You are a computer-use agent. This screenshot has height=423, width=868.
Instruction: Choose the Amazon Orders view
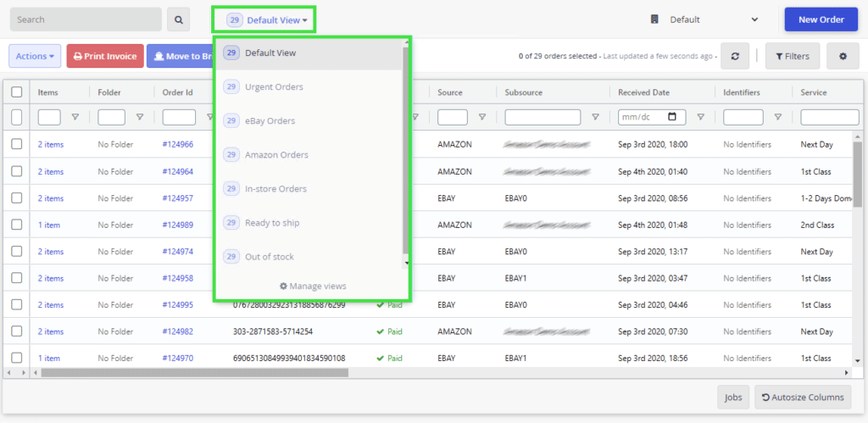(309, 154)
